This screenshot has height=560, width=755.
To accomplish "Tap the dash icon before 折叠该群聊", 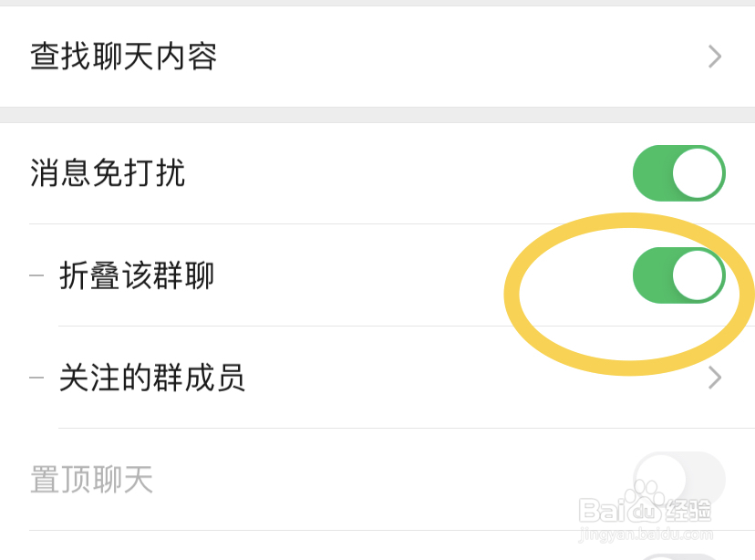I will [35, 275].
